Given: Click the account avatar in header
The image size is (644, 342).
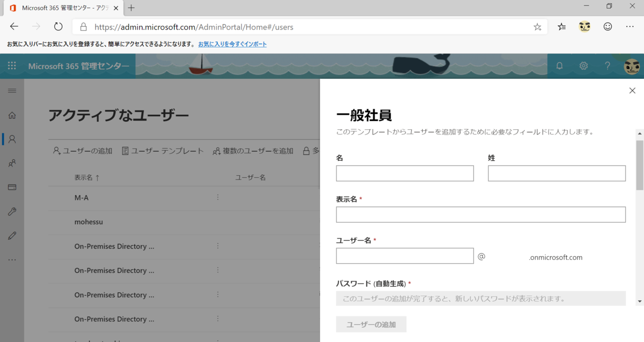Looking at the screenshot, I should 632,66.
